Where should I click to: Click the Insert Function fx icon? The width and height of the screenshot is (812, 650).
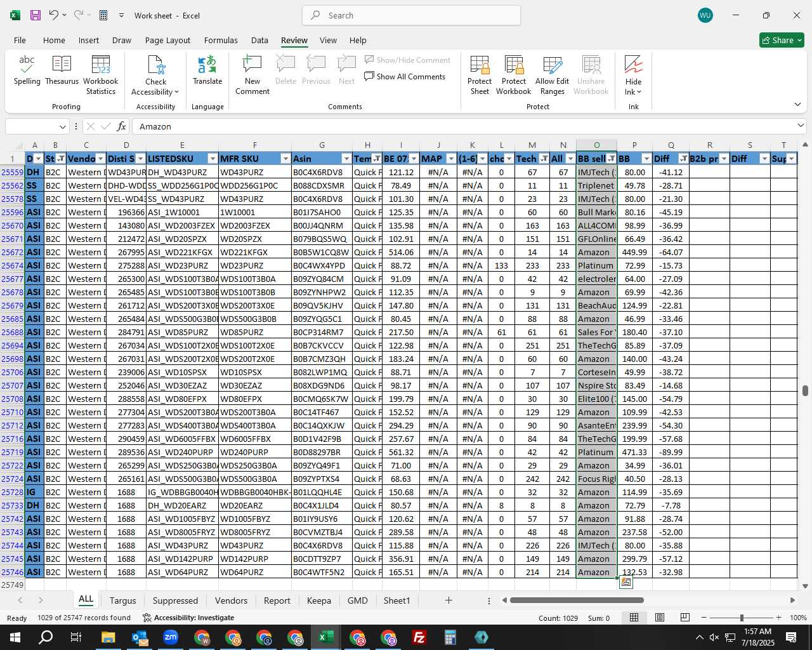click(122, 126)
